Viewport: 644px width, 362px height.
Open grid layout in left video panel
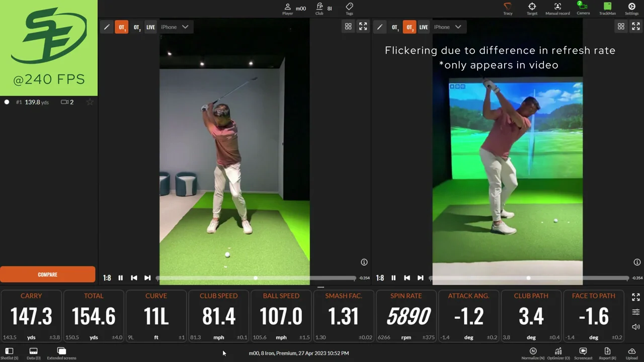[x=348, y=27]
